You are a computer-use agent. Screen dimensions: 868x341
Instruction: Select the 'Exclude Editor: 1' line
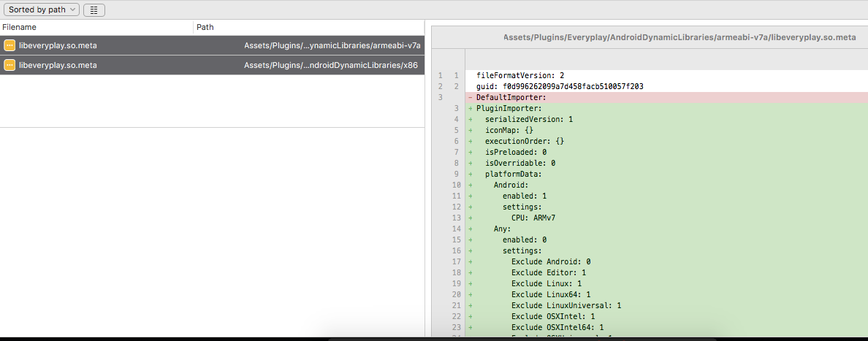(x=666, y=272)
